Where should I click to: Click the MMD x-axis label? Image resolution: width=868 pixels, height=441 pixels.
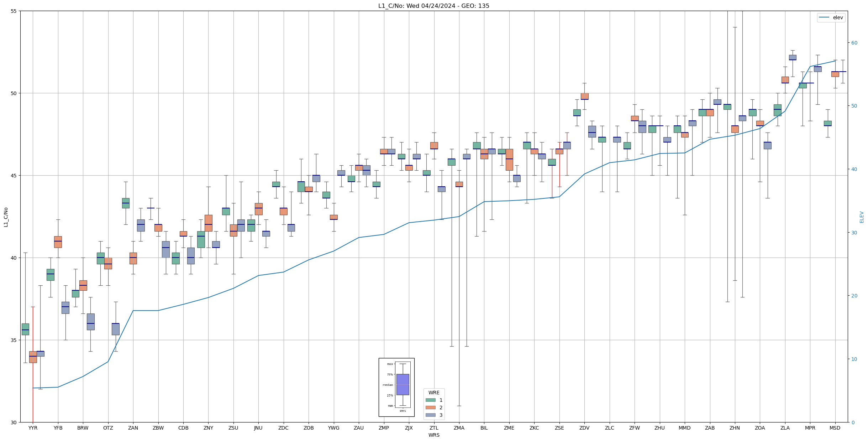[x=685, y=428]
